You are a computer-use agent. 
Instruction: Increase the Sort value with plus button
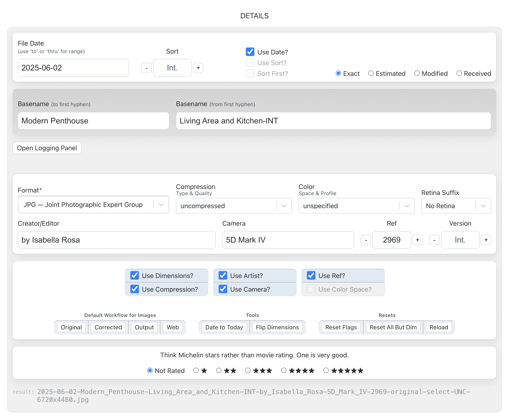pyautogui.click(x=198, y=68)
